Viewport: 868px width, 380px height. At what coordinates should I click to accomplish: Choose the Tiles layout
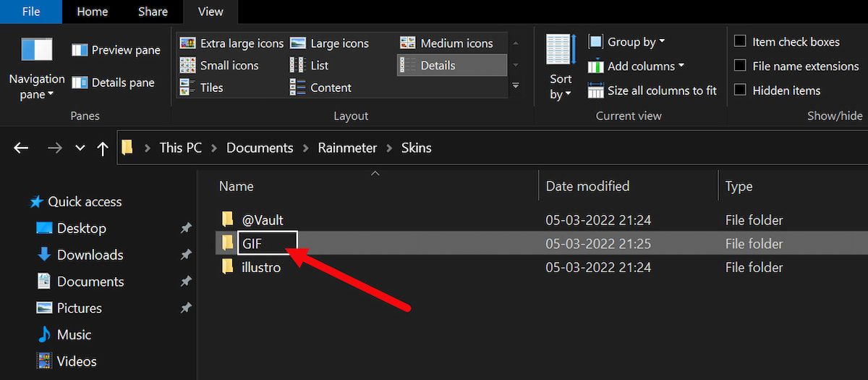tap(201, 88)
